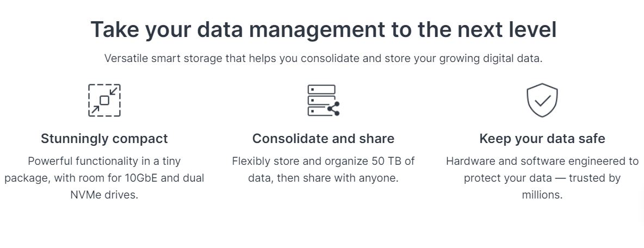This screenshot has width=644, height=248.
Task: Click the top server bar in storage icon
Action: [321, 89]
